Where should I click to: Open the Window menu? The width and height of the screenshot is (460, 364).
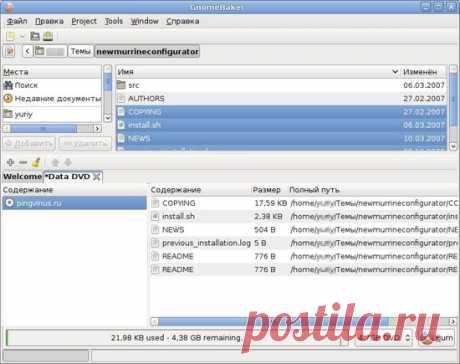144,21
